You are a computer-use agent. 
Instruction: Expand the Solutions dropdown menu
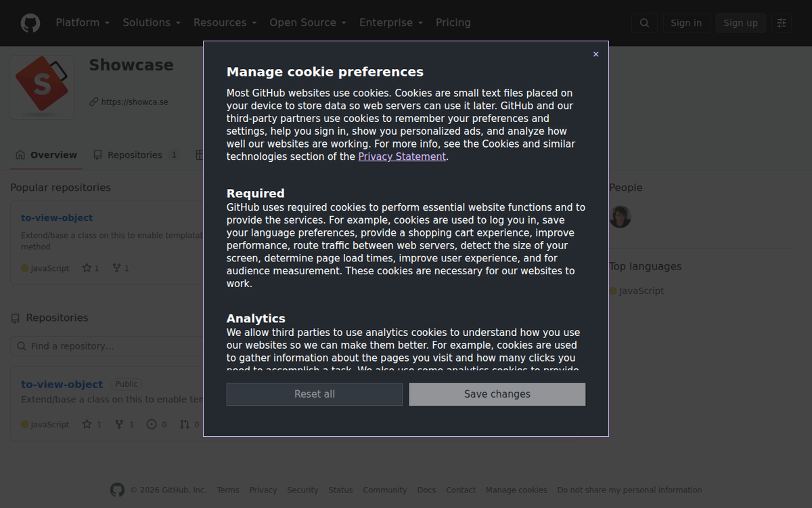[152, 22]
